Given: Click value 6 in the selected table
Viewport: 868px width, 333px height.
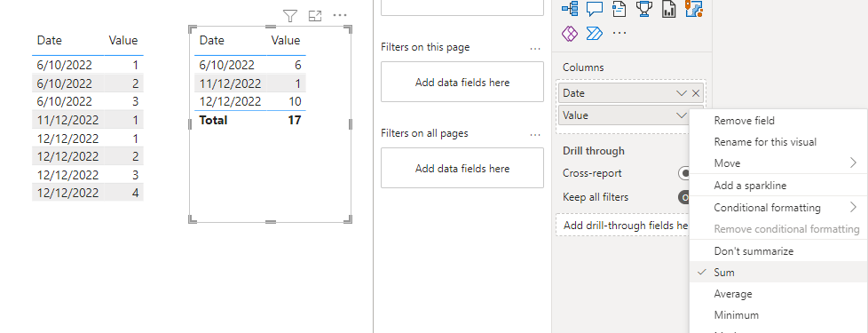Looking at the screenshot, I should click(298, 65).
